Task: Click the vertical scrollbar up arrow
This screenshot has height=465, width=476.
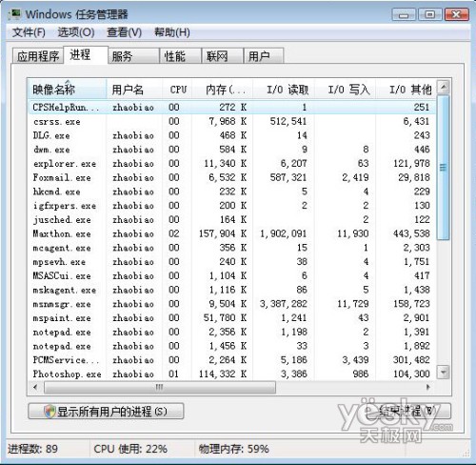Action: click(x=444, y=87)
